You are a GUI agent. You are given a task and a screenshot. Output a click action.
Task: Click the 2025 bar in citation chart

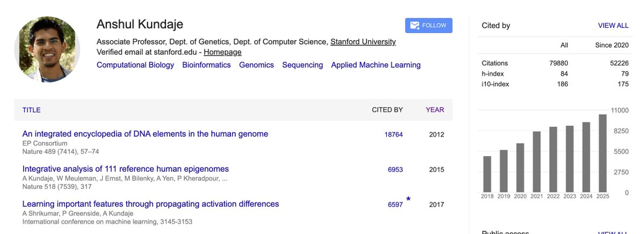click(603, 153)
